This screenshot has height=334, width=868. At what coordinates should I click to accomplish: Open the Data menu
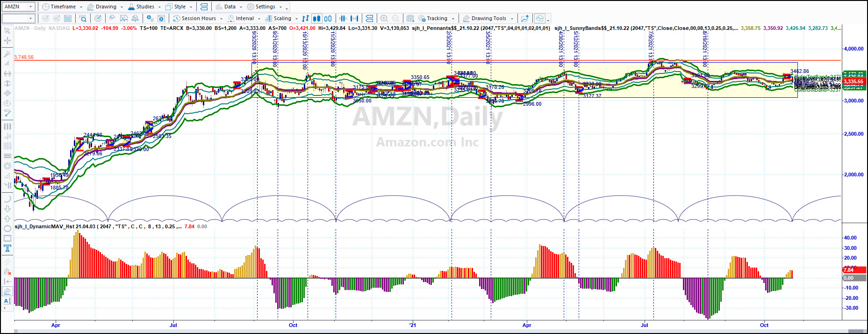click(229, 7)
